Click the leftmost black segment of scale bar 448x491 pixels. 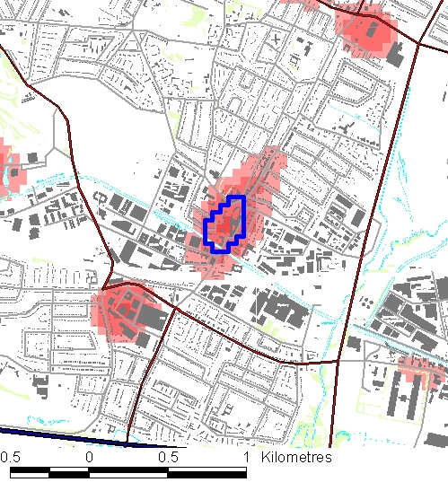point(30,469)
